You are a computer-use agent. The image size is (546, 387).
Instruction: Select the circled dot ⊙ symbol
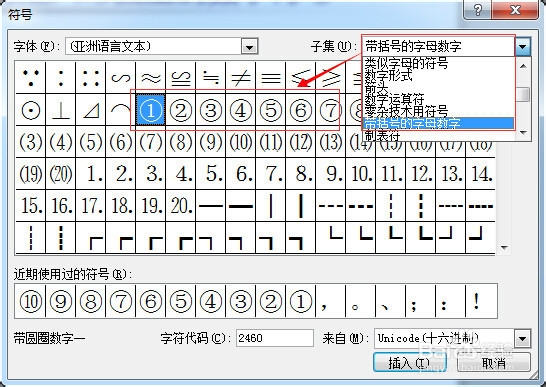(31, 110)
